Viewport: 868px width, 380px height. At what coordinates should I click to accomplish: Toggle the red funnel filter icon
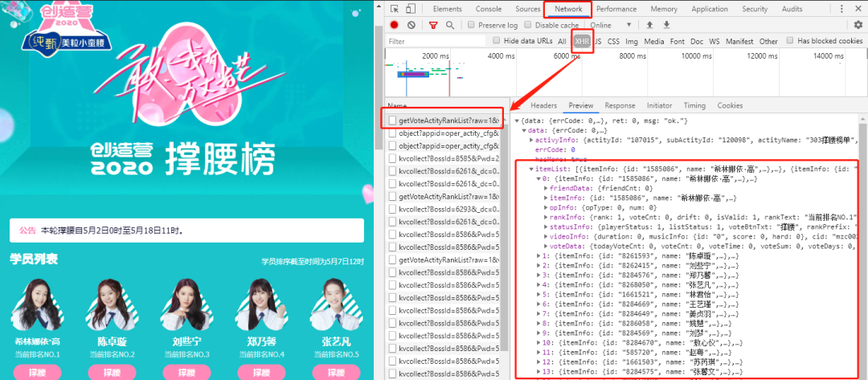click(x=433, y=25)
